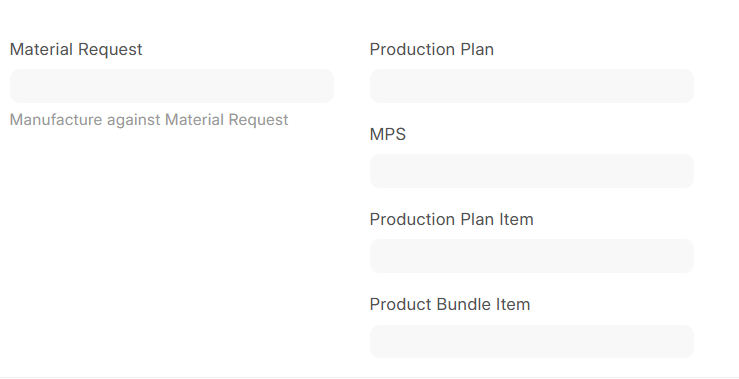Activate the Product Bundle Item field
This screenshot has width=739, height=379.
532,341
